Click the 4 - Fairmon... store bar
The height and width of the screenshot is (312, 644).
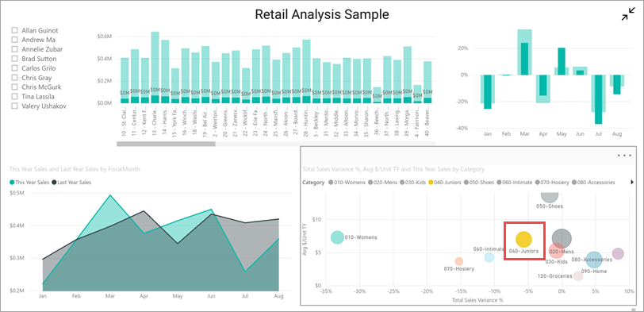[x=417, y=94]
